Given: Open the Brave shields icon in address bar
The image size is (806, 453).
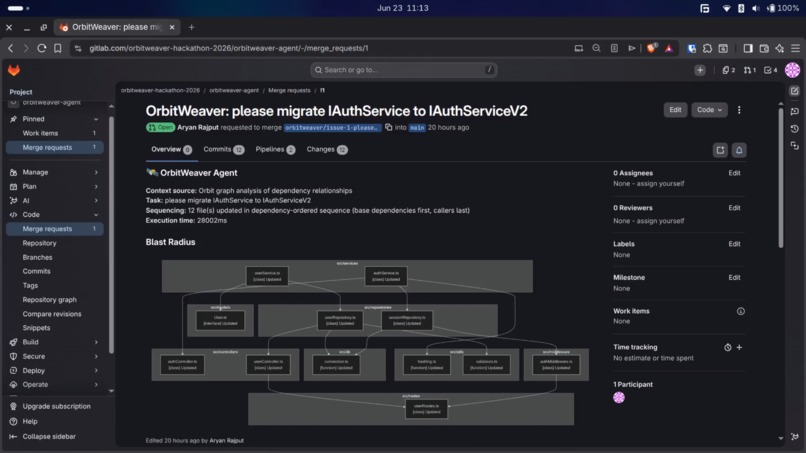Looking at the screenshot, I should 651,48.
